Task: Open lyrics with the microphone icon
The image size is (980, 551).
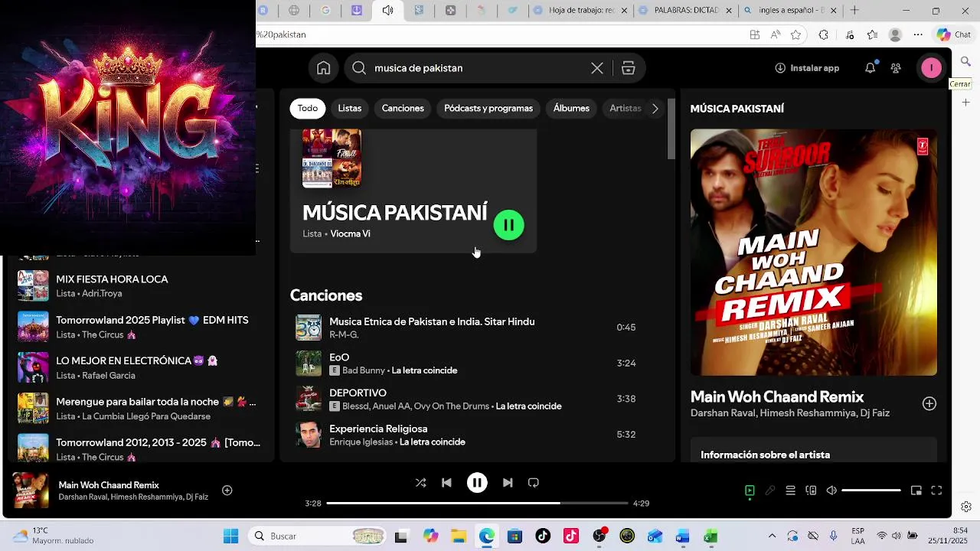Action: pos(770,491)
